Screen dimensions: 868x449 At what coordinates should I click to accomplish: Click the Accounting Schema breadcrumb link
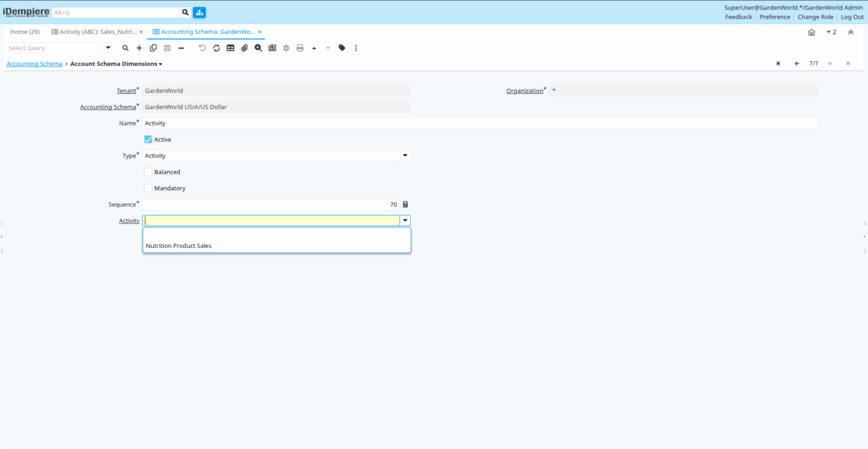34,64
